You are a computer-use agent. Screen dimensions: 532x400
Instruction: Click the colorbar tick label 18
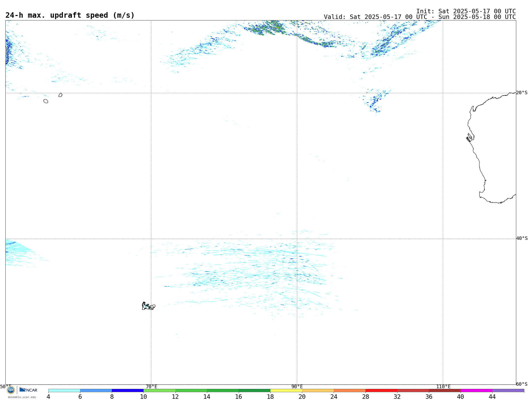[270, 397]
